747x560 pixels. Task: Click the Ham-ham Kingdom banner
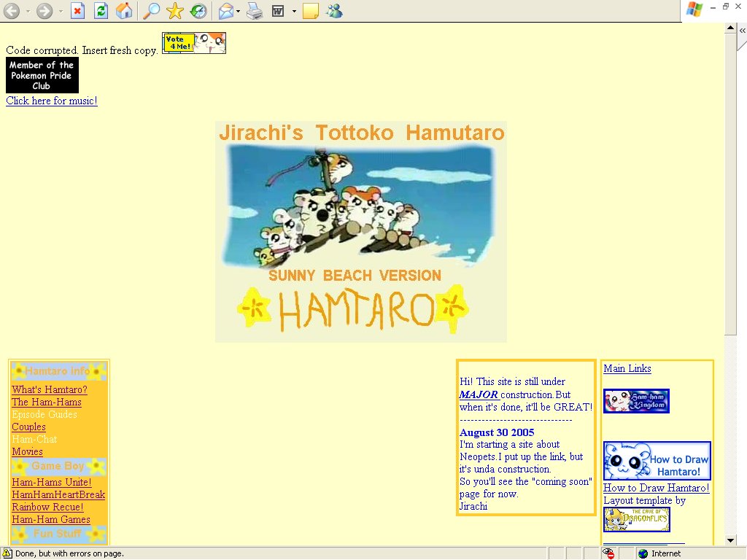(x=636, y=401)
